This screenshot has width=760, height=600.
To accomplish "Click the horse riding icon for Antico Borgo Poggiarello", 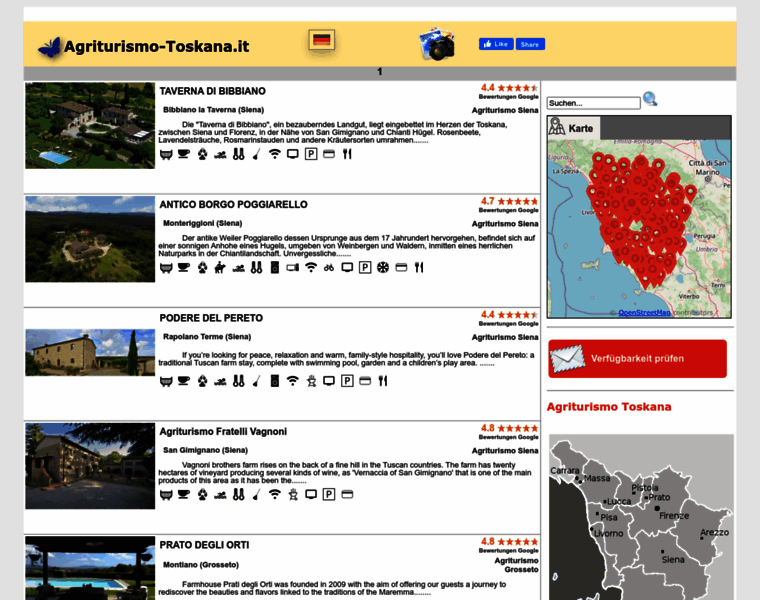I will (220, 268).
